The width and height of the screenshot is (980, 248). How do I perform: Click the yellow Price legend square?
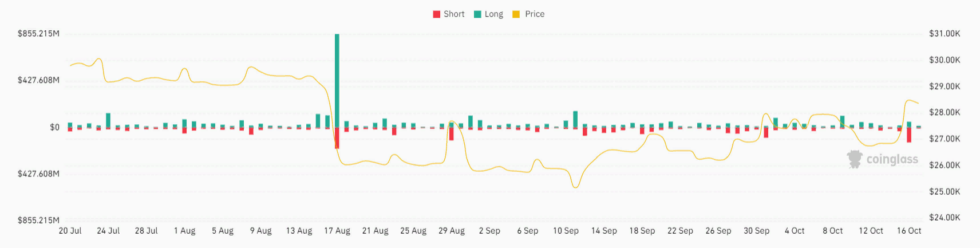(516, 14)
